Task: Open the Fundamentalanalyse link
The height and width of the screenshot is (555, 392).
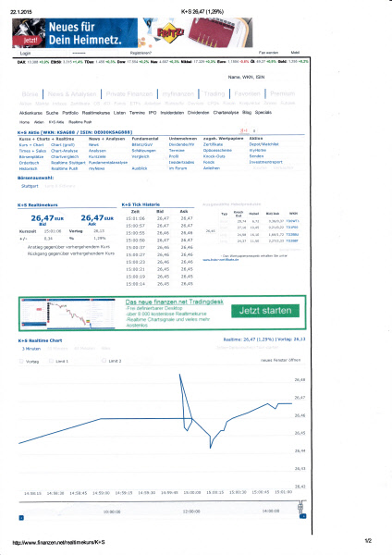Action: (108, 163)
